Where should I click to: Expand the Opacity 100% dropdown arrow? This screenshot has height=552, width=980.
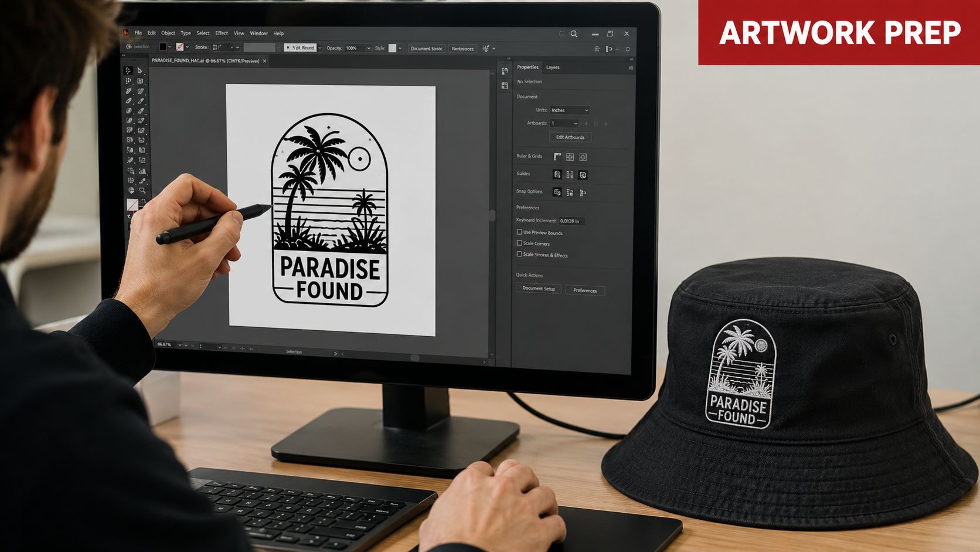pos(369,48)
